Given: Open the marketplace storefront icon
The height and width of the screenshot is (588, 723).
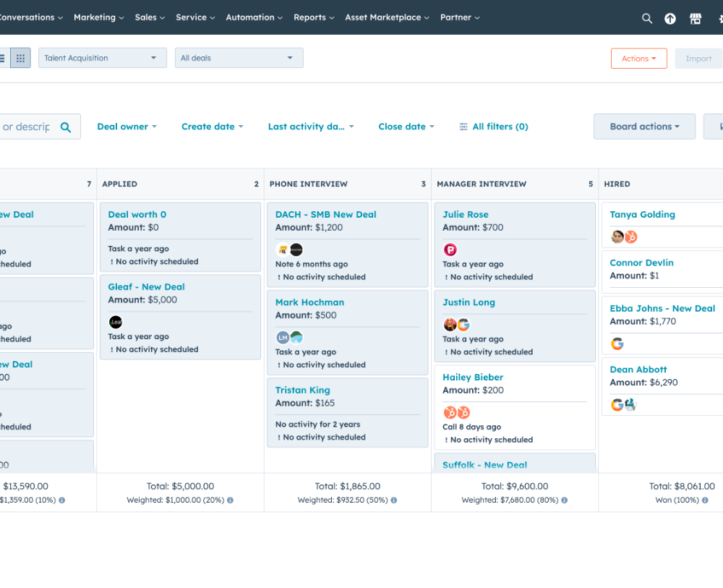Looking at the screenshot, I should click(696, 19).
